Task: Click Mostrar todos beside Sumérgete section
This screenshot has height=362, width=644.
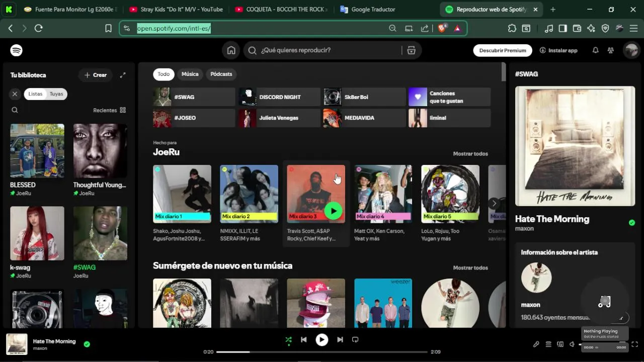Action: pos(470,268)
